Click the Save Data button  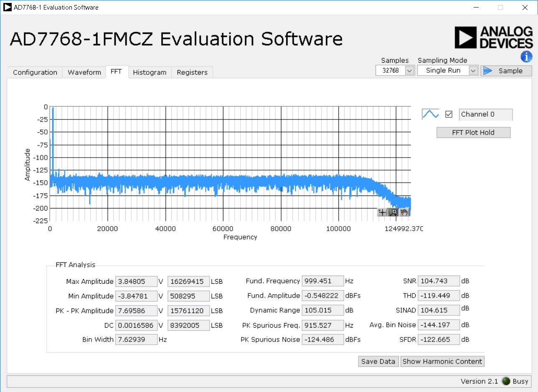click(378, 361)
